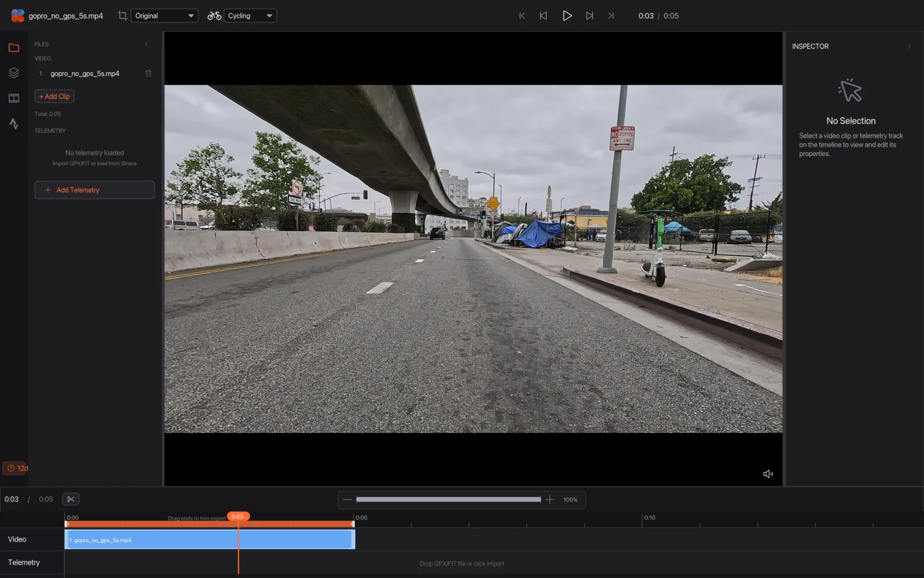
Task: Open the Files folder sidebar icon
Action: pos(14,47)
